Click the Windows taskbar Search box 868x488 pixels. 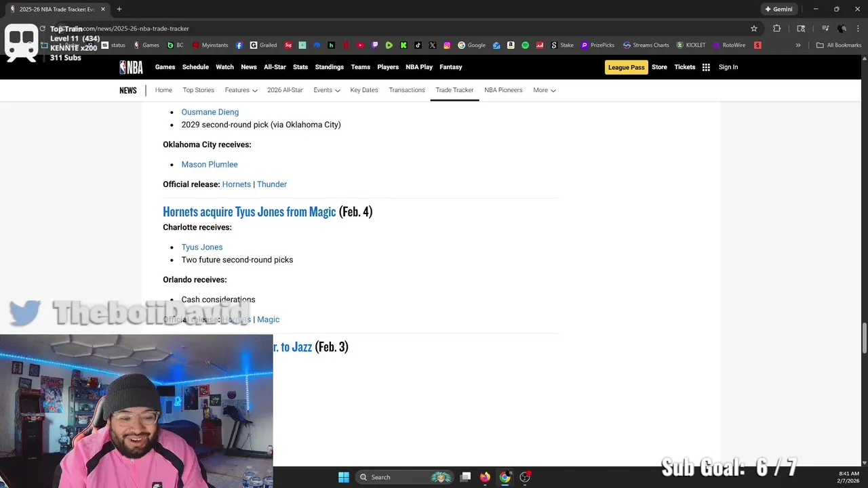[x=405, y=477]
